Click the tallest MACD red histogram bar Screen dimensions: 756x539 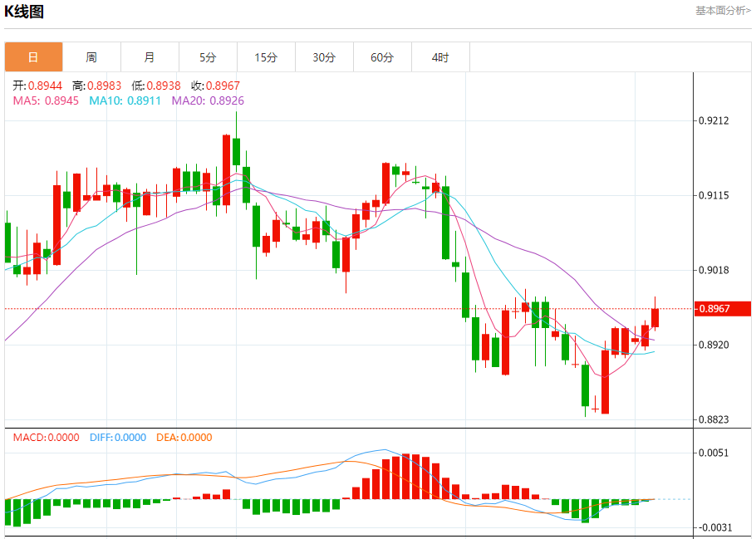406,477
